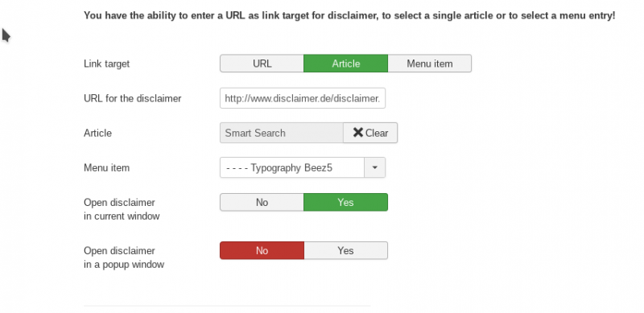The height and width of the screenshot is (313, 644).
Task: Select Yes for opening in current window
Action: coord(346,202)
